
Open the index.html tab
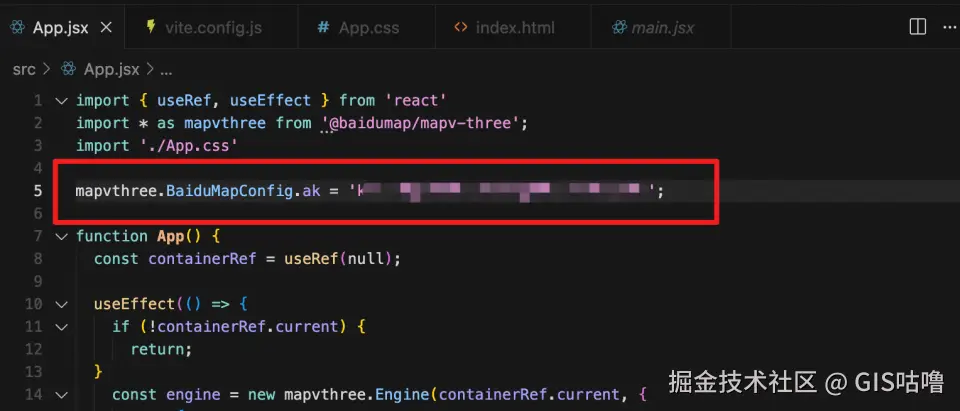pos(505,28)
